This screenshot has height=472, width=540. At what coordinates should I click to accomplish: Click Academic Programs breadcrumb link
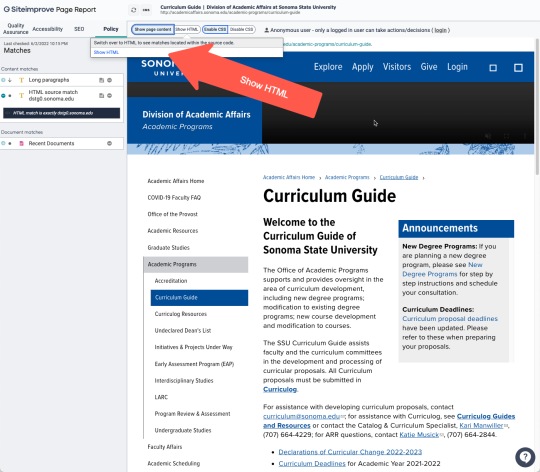pyautogui.click(x=347, y=177)
